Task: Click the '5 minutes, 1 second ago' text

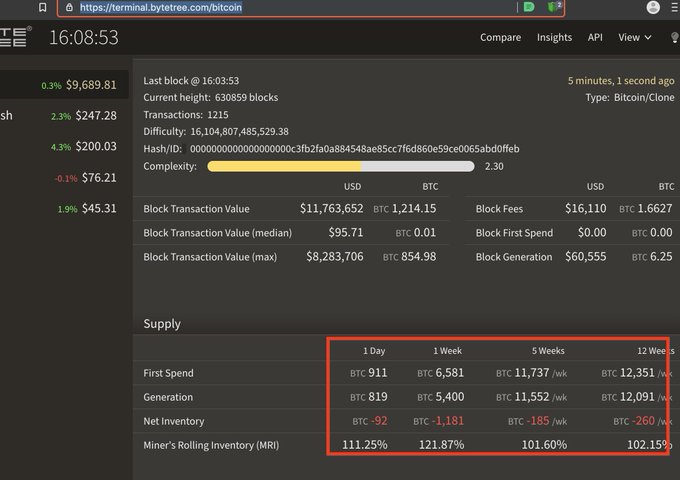Action: pyautogui.click(x=621, y=81)
